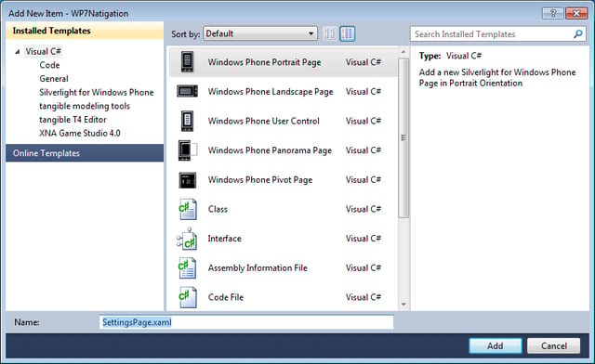This screenshot has width=595, height=364.
Task: Open the General template category
Action: [x=54, y=79]
